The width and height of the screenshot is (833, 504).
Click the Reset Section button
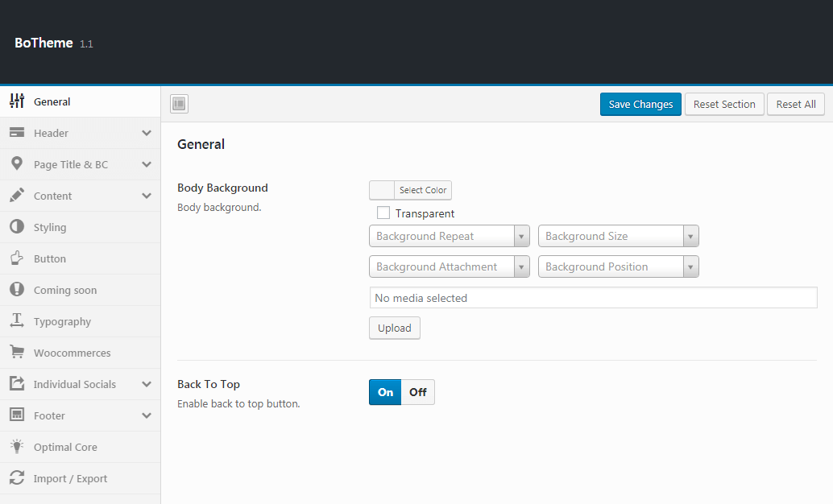724,104
